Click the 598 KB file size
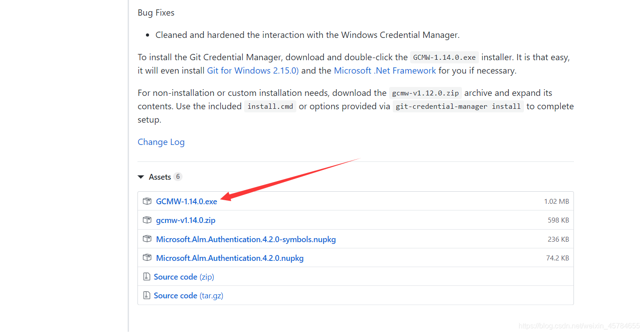The width and height of the screenshot is (644, 334). [x=558, y=220]
